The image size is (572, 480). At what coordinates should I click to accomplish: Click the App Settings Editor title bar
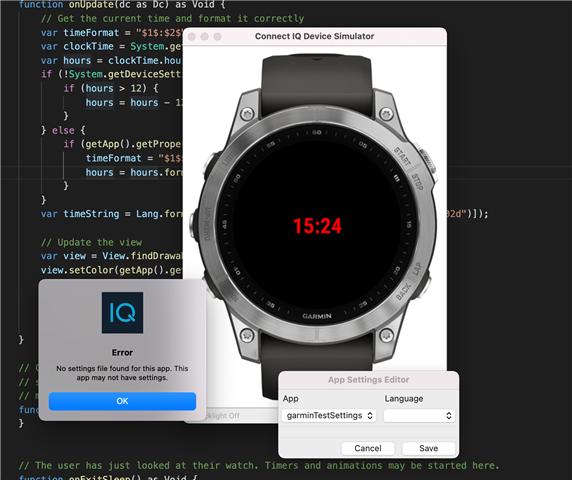pos(368,380)
